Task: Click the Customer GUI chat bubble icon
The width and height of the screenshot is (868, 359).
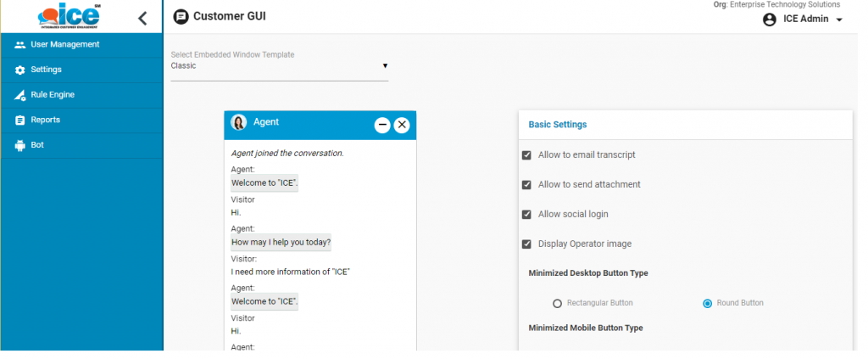Action: click(181, 16)
